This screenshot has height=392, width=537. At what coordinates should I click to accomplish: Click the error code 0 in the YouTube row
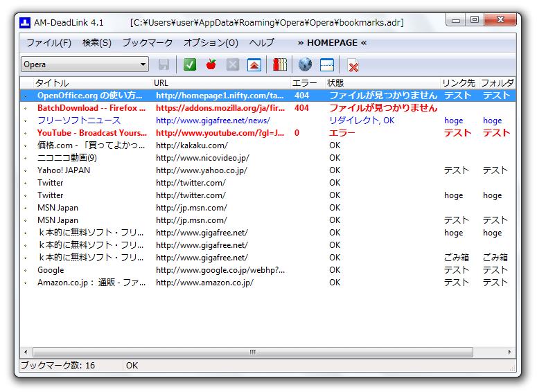[297, 133]
